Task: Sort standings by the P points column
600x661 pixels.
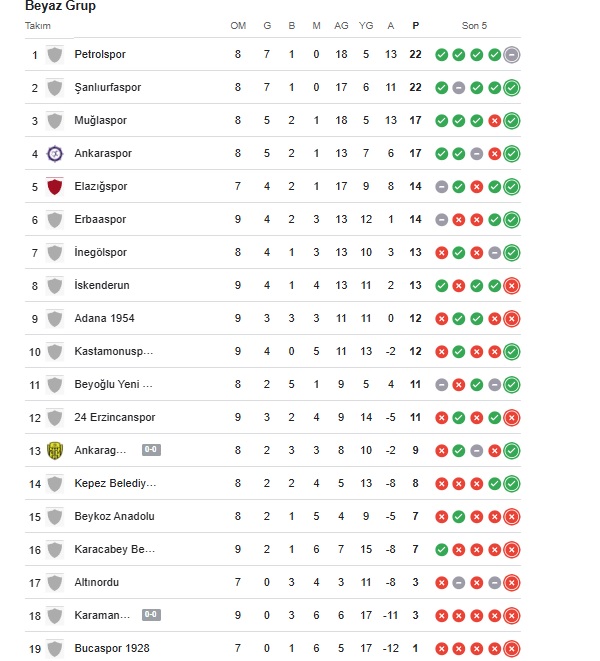Action: point(415,25)
